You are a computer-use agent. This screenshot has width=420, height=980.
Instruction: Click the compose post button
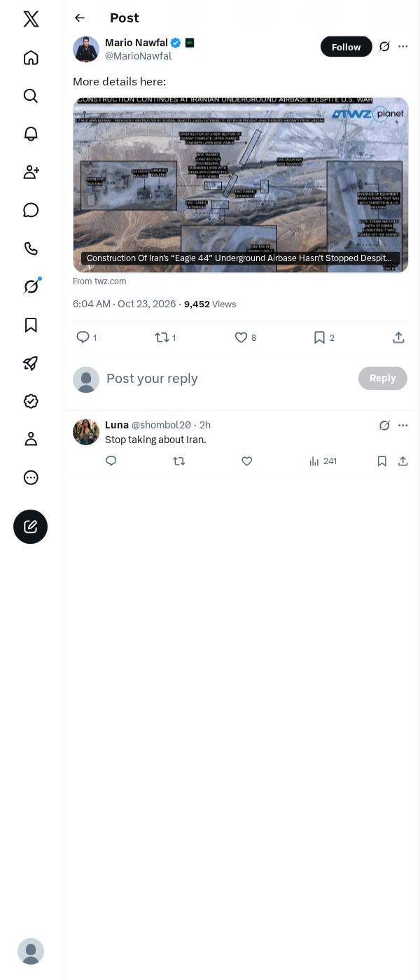tap(31, 526)
